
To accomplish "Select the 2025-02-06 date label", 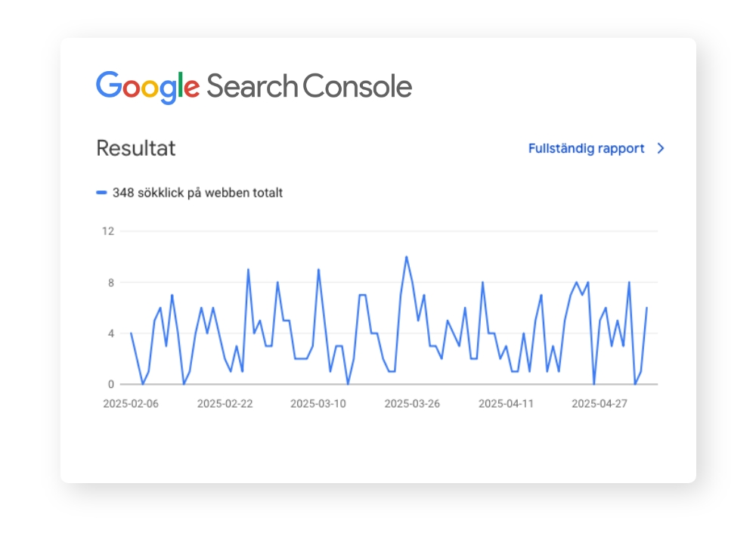I will [x=131, y=404].
